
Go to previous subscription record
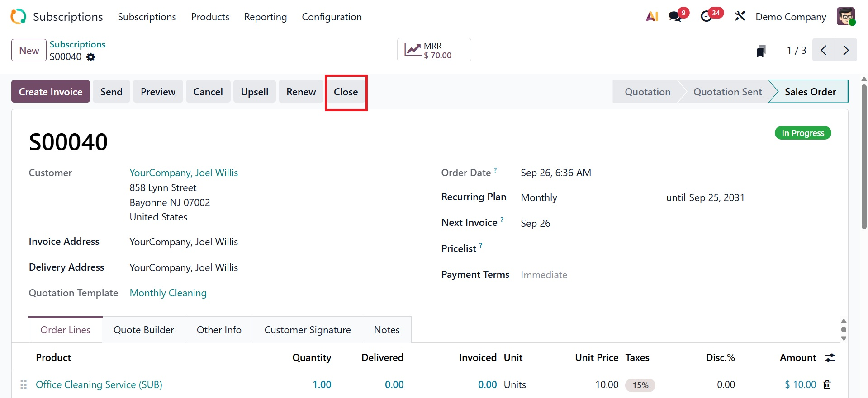pyautogui.click(x=824, y=50)
